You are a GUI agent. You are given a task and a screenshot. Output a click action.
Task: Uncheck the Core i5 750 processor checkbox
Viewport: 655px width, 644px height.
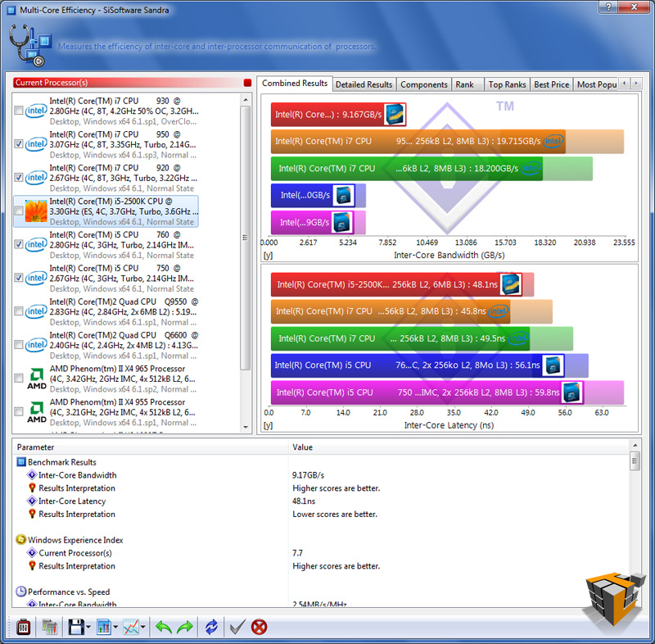pos(18,278)
